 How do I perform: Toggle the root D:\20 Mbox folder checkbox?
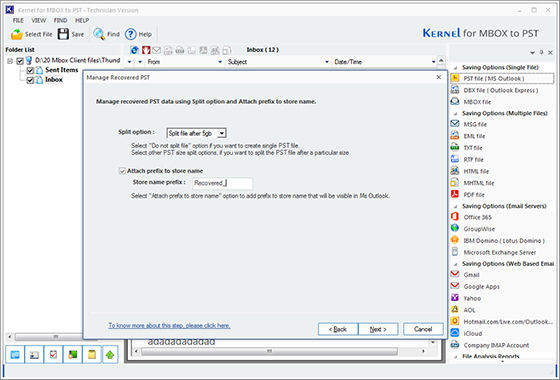[20, 61]
